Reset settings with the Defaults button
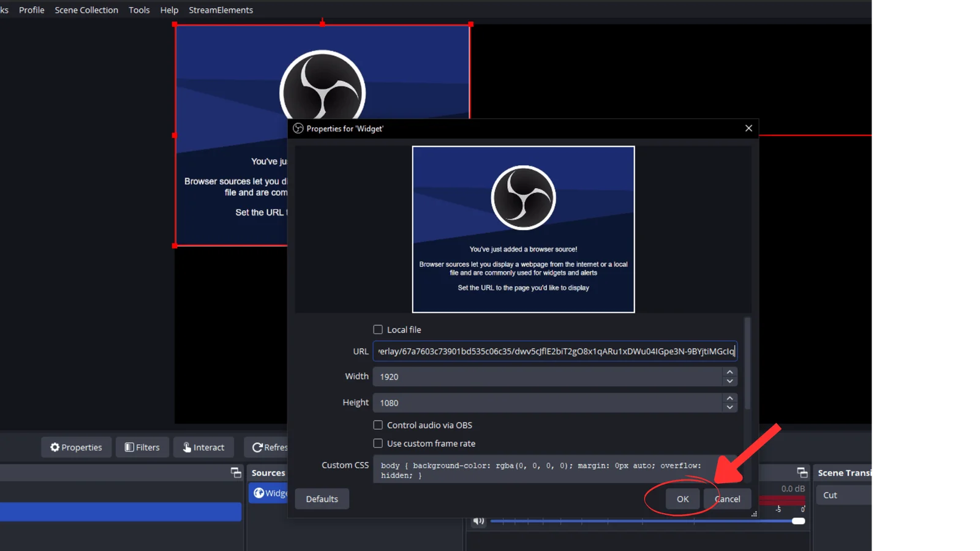 (322, 499)
